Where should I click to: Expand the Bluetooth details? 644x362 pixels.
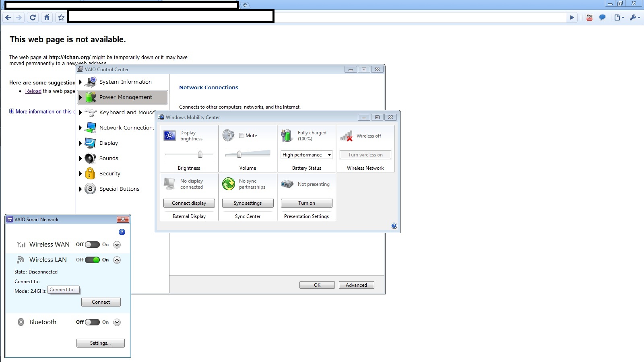pos(117,322)
